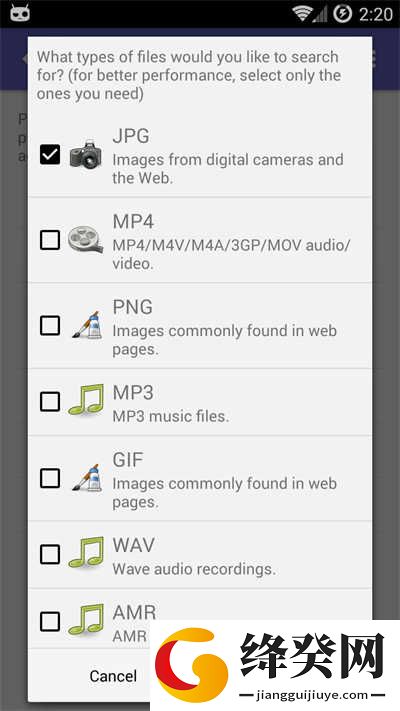
Task: Toggle the WAV audio recordings checkbox
Action: [x=50, y=554]
